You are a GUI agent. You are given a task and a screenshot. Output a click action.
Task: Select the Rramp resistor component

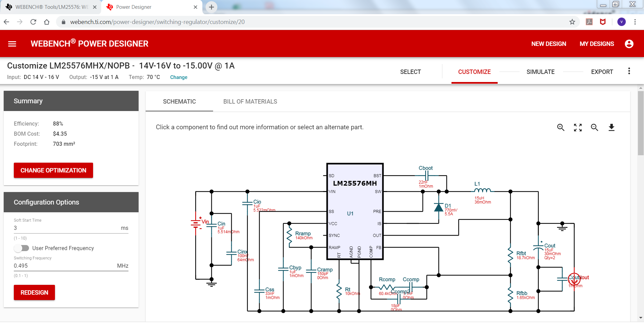(289, 236)
